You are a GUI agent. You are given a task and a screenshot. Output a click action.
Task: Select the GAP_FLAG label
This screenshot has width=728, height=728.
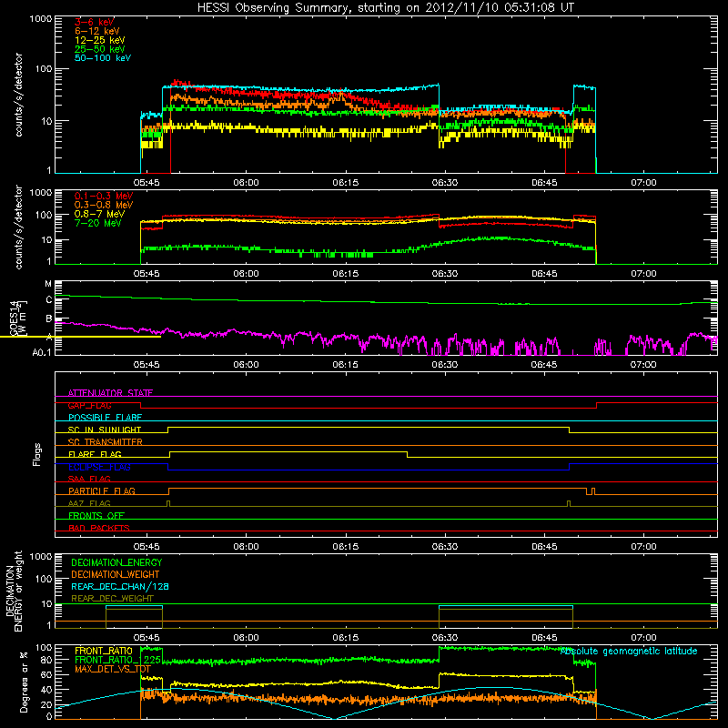tap(89, 405)
